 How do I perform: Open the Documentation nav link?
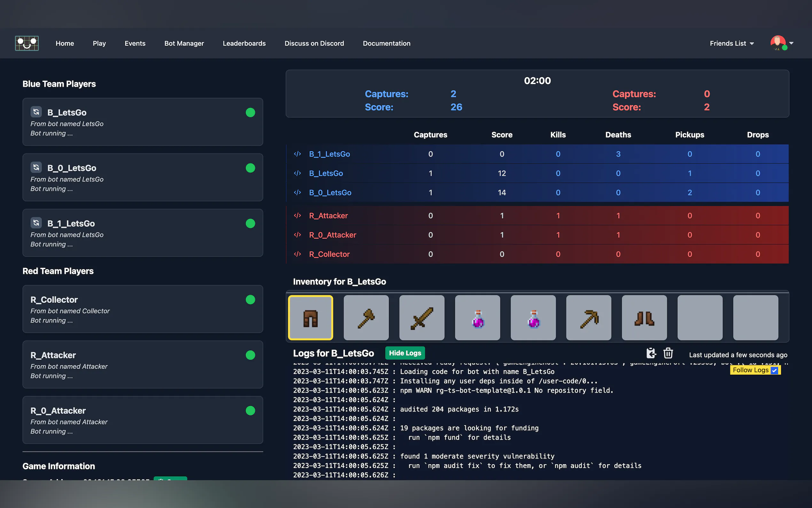tap(386, 43)
